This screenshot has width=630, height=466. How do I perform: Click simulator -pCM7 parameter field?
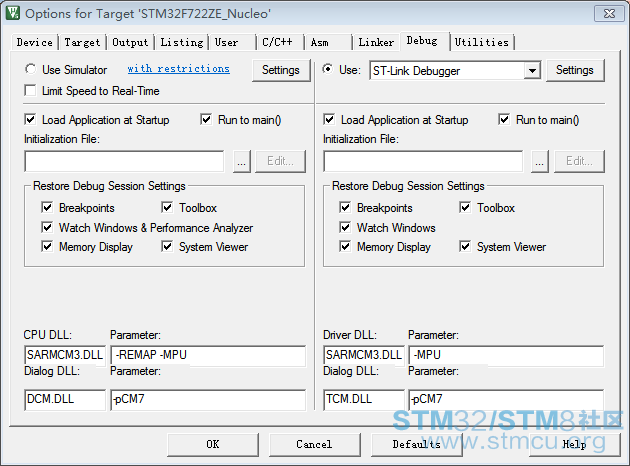[x=208, y=400]
